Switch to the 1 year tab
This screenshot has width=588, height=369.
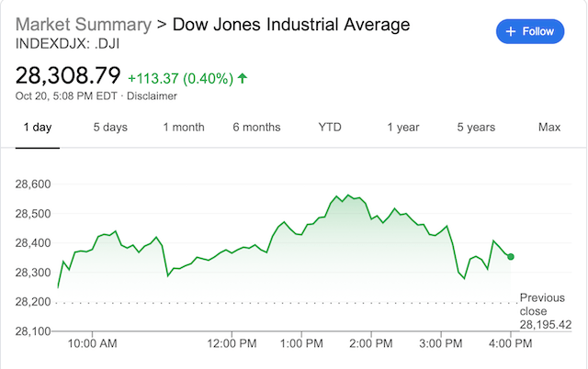click(403, 128)
